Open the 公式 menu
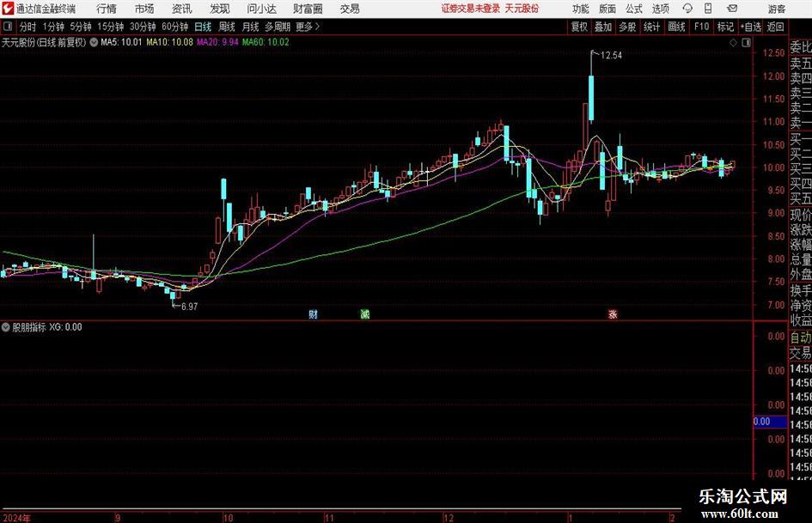The height and width of the screenshot is (523, 812). (x=633, y=9)
